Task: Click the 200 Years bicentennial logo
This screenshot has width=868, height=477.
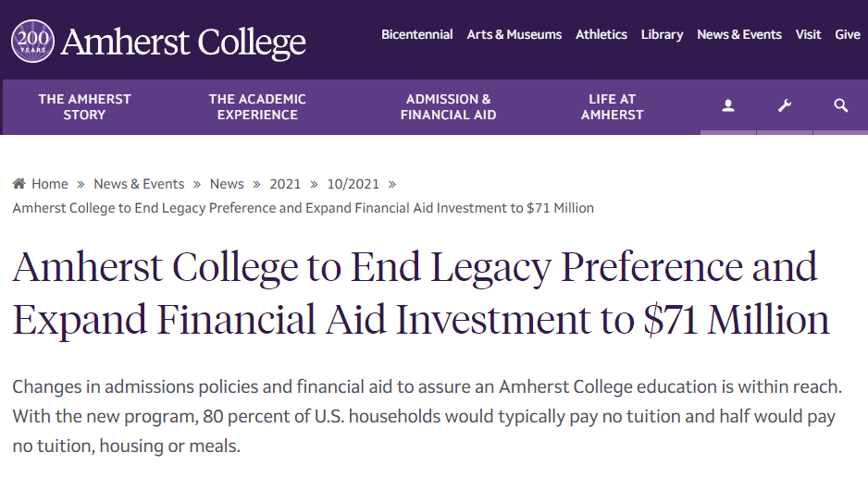Action: click(32, 42)
